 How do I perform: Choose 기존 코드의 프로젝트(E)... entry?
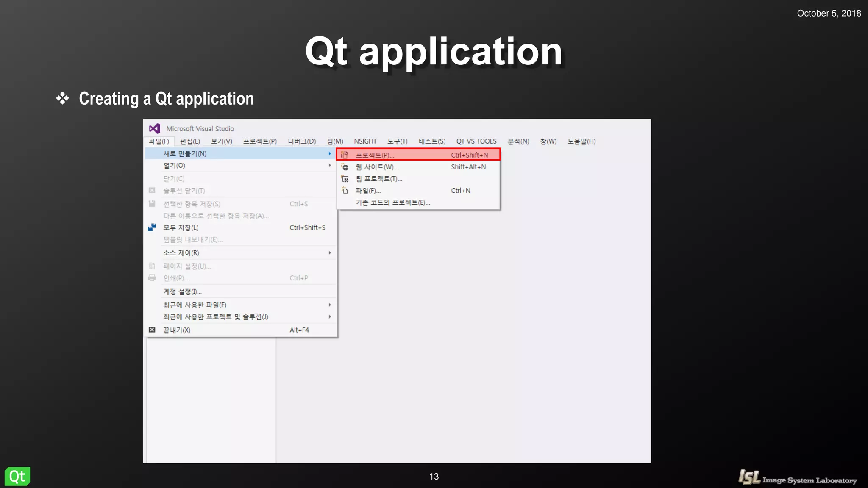[392, 202]
